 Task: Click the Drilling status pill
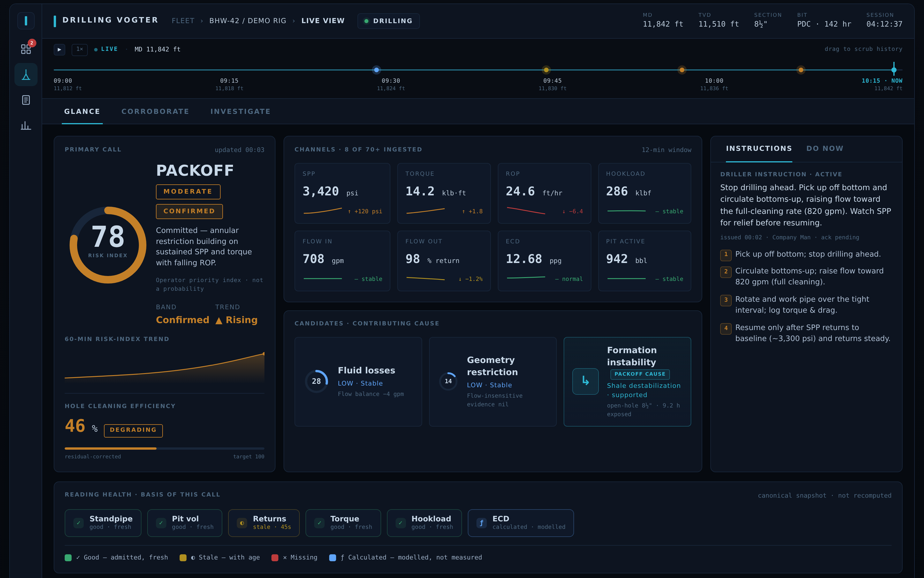(389, 21)
